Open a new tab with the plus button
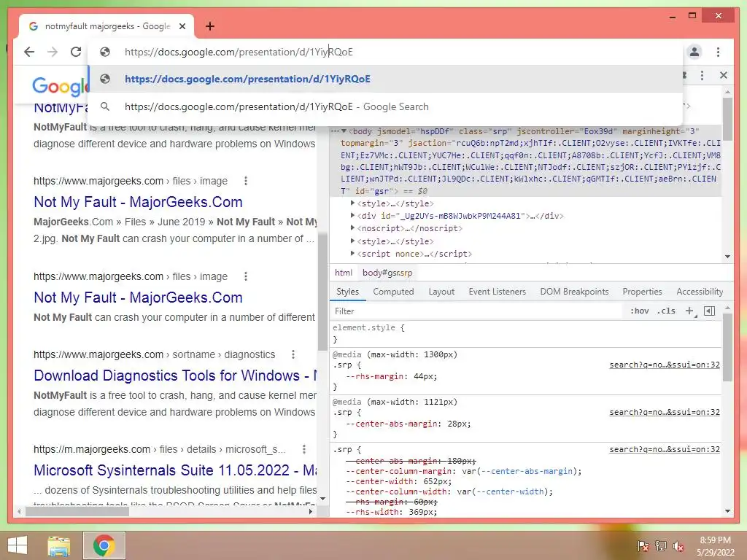This screenshot has width=747, height=560. pos(209,26)
